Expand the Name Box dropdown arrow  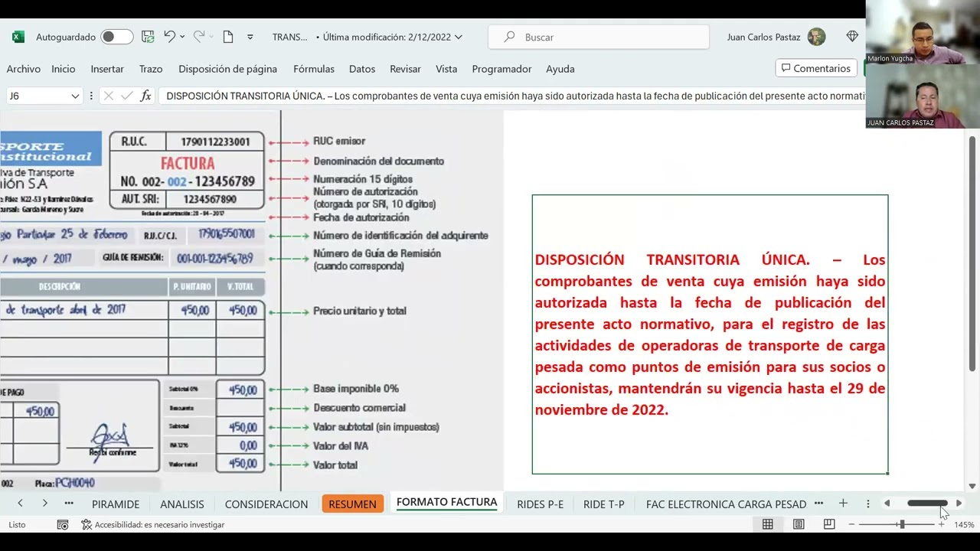point(75,96)
